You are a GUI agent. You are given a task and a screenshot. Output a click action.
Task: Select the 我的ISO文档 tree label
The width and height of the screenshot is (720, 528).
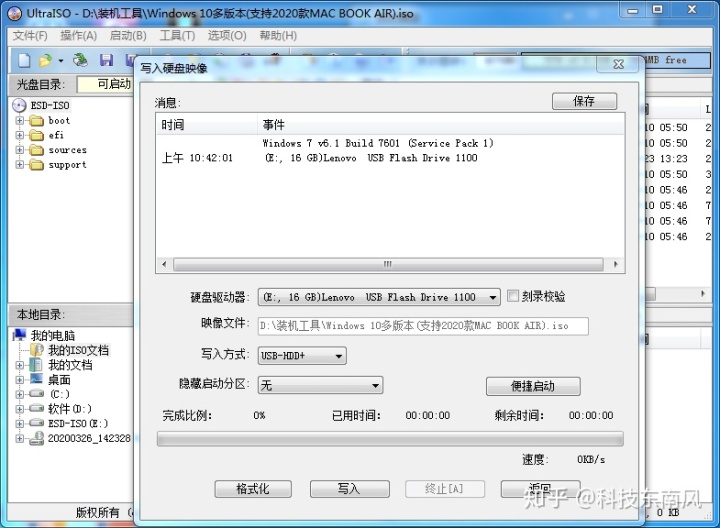click(x=79, y=350)
